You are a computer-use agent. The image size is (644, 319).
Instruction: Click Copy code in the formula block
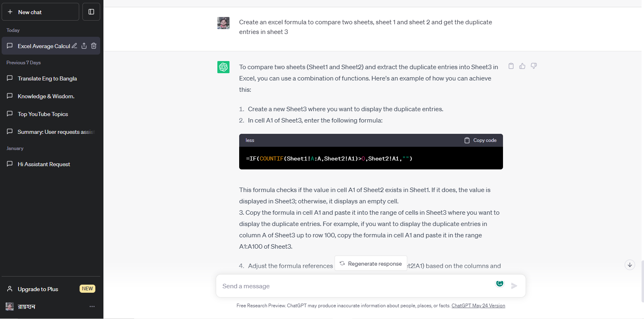480,140
